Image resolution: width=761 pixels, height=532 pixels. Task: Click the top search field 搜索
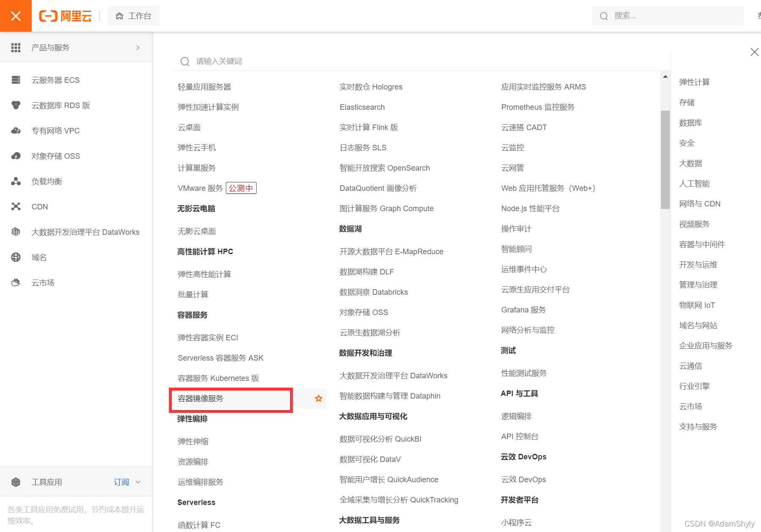coord(667,16)
